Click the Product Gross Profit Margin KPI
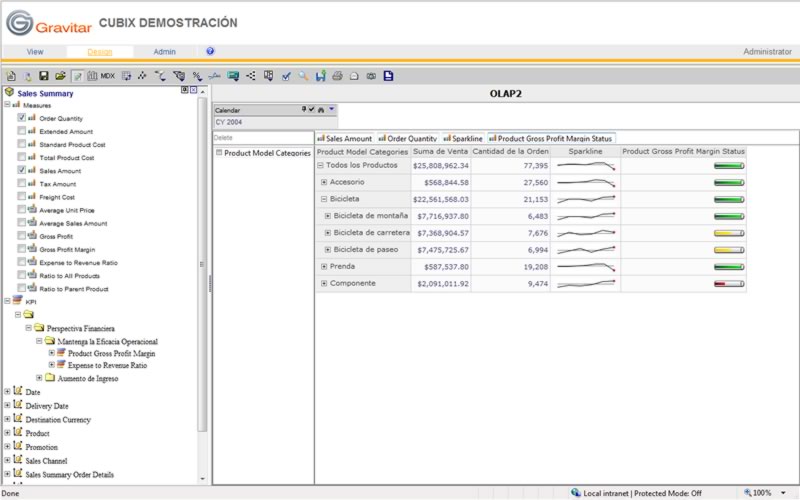 tap(111, 353)
